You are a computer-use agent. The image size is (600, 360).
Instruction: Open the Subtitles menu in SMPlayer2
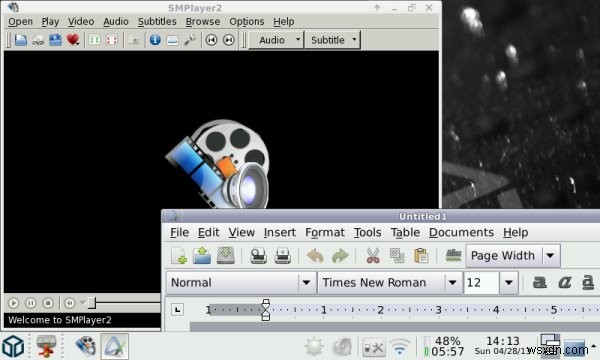click(x=157, y=22)
